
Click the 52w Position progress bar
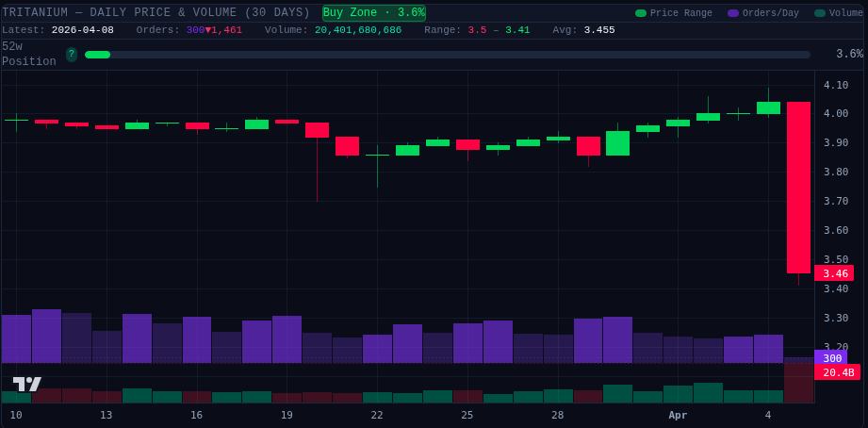(447, 55)
